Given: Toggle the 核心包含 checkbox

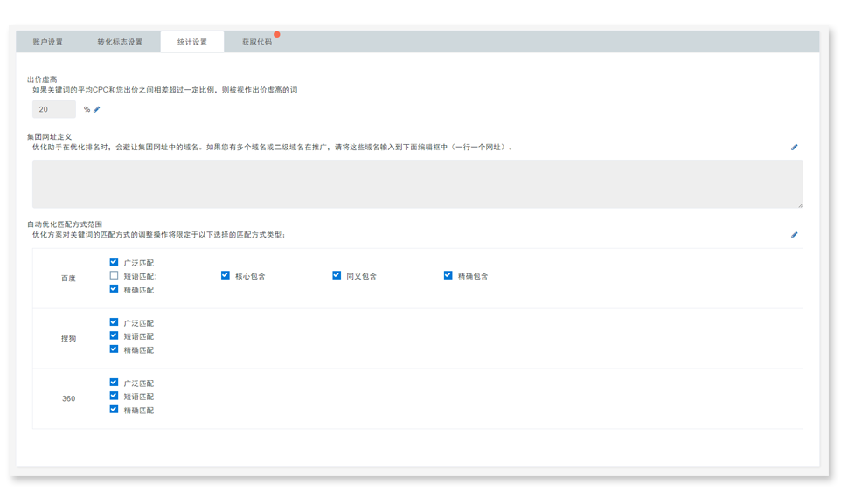Looking at the screenshot, I should [x=226, y=275].
